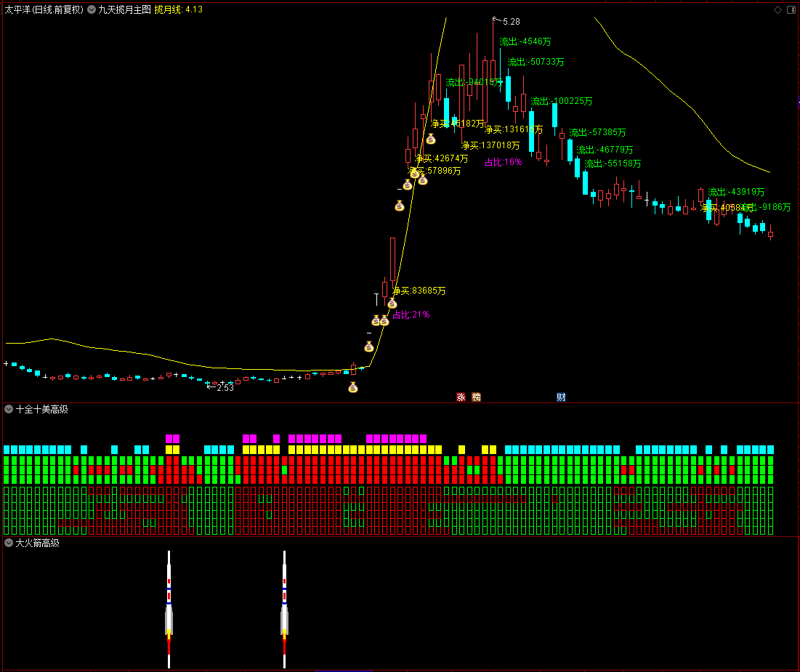The width and height of the screenshot is (800, 672).
Task: Click the 流出:-100225万 label
Action: point(561,101)
